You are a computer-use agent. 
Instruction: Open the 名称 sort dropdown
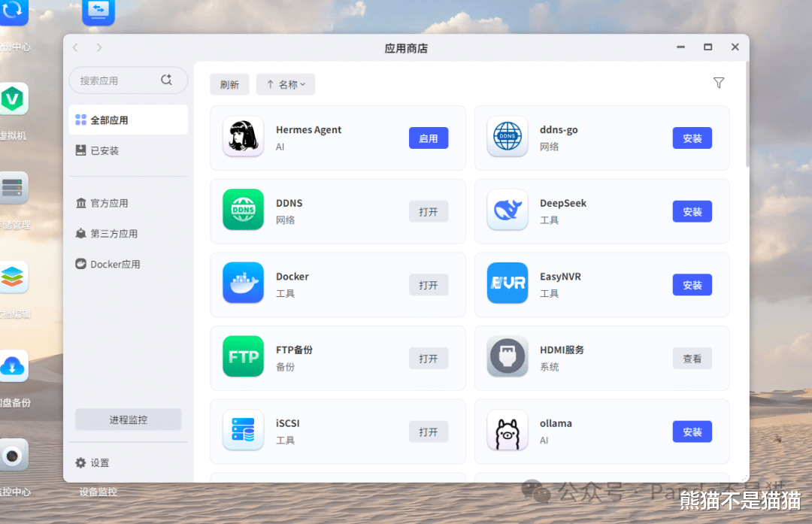pos(286,84)
